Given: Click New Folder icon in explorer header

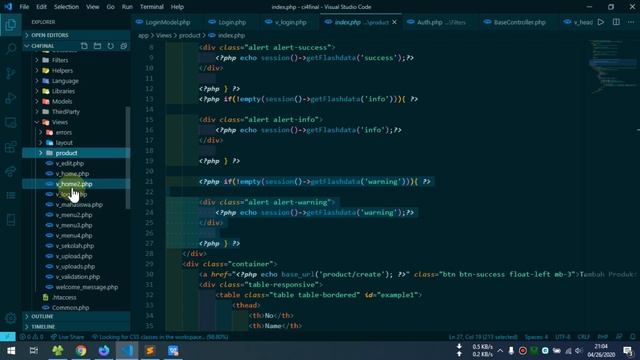Looking at the screenshot, I should pos(97,46).
